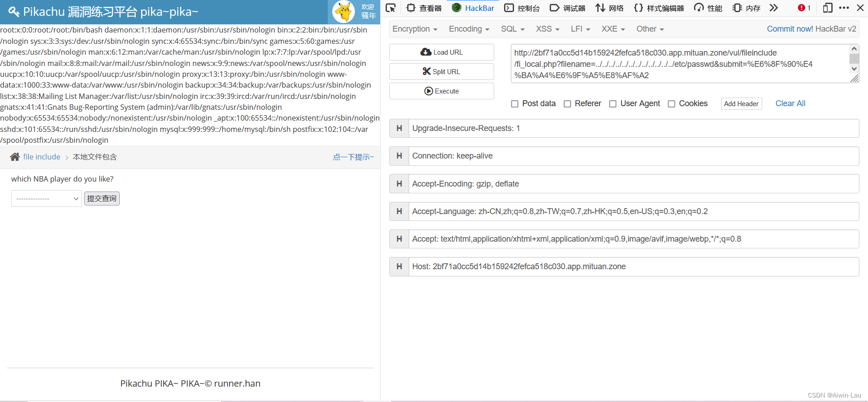Viewport: 868px width, 402px height.
Task: Click the H icon beside Connection header
Action: 399,156
